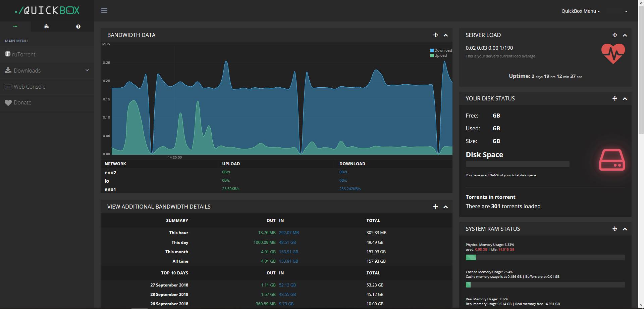644x309 pixels.
Task: Click the QuickBox logo
Action: click(47, 10)
